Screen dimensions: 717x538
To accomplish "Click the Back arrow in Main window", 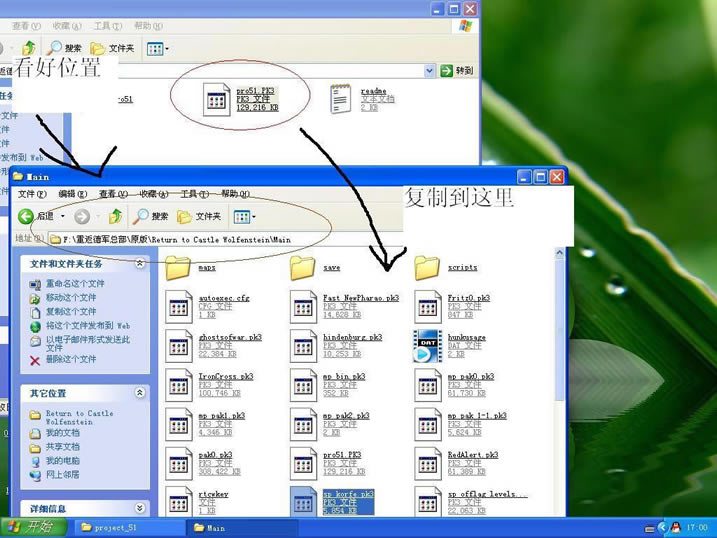I will coord(26,216).
